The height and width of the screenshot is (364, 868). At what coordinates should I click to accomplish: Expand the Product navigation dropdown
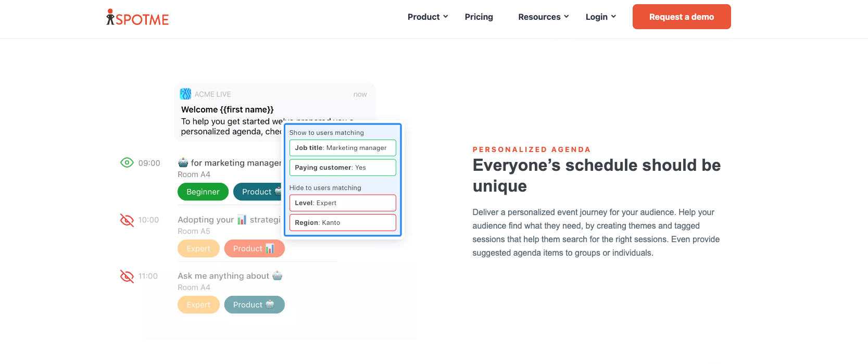coord(427,17)
